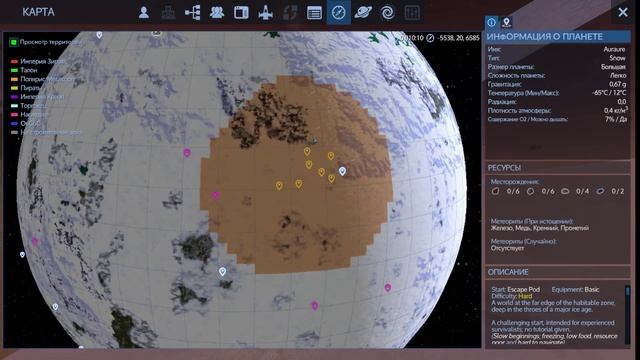Image resolution: width=640 pixels, height=360 pixels.
Task: Select the Талон faction label in legend
Action: click(29, 70)
